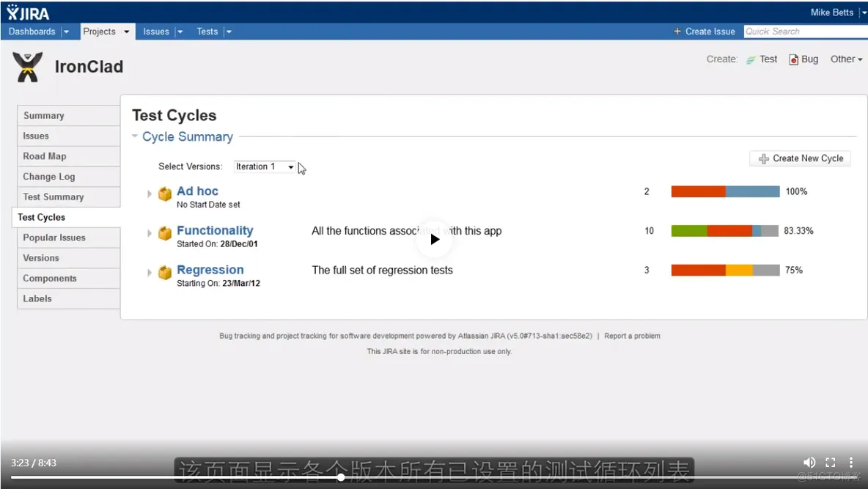This screenshot has width=868, height=489.
Task: Click the Bug icon beside Create
Action: [793, 60]
